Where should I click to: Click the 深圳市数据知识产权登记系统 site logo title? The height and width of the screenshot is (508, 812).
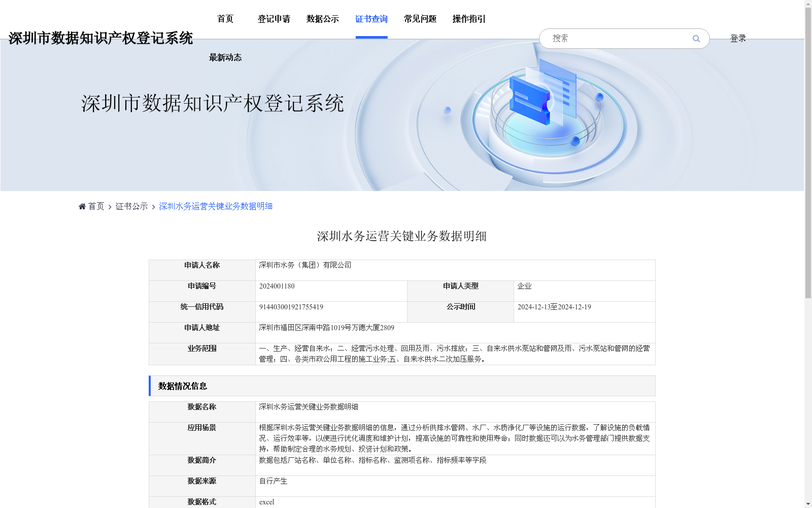pyautogui.click(x=100, y=38)
